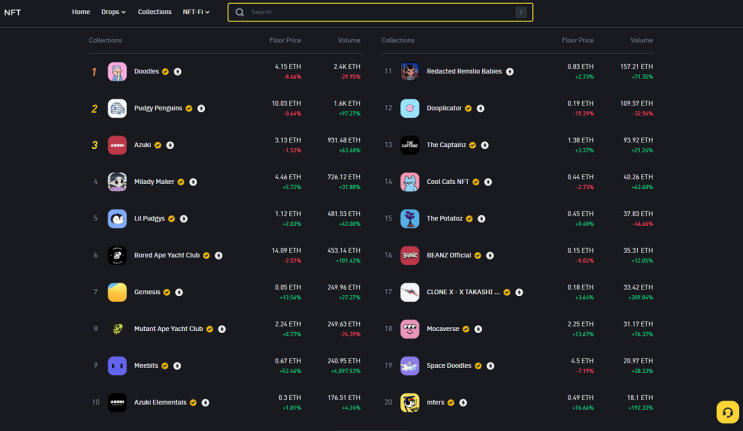This screenshot has height=431, width=743.
Task: Click the Mutant Ape Yacht Club avatar
Action: (x=117, y=329)
